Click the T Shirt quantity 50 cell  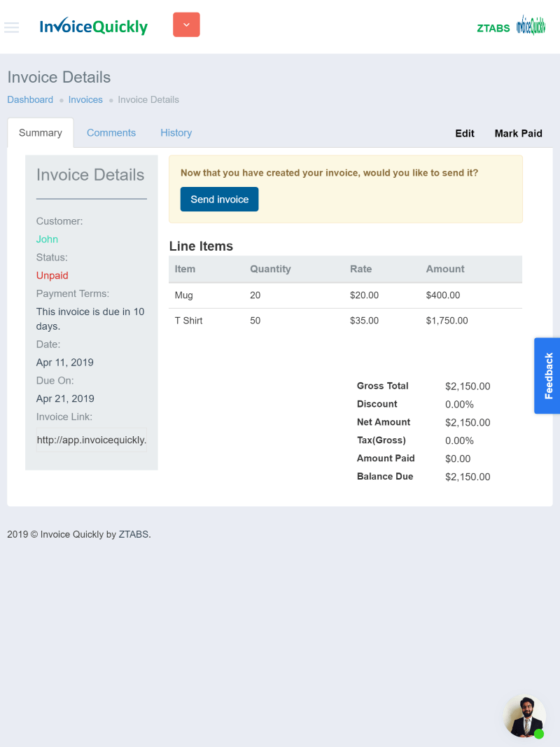[255, 321]
